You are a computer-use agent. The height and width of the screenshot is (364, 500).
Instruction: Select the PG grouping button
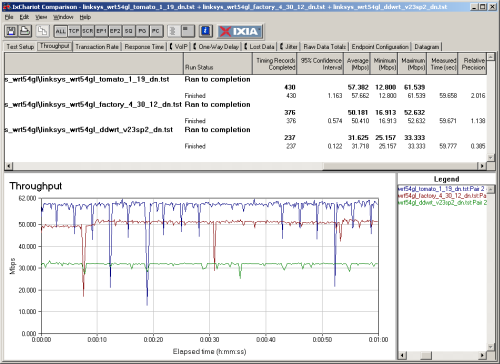pyautogui.click(x=142, y=31)
